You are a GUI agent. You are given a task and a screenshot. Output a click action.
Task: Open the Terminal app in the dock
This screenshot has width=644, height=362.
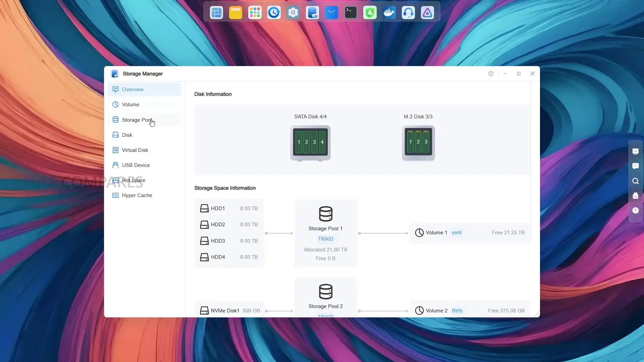[351, 13]
